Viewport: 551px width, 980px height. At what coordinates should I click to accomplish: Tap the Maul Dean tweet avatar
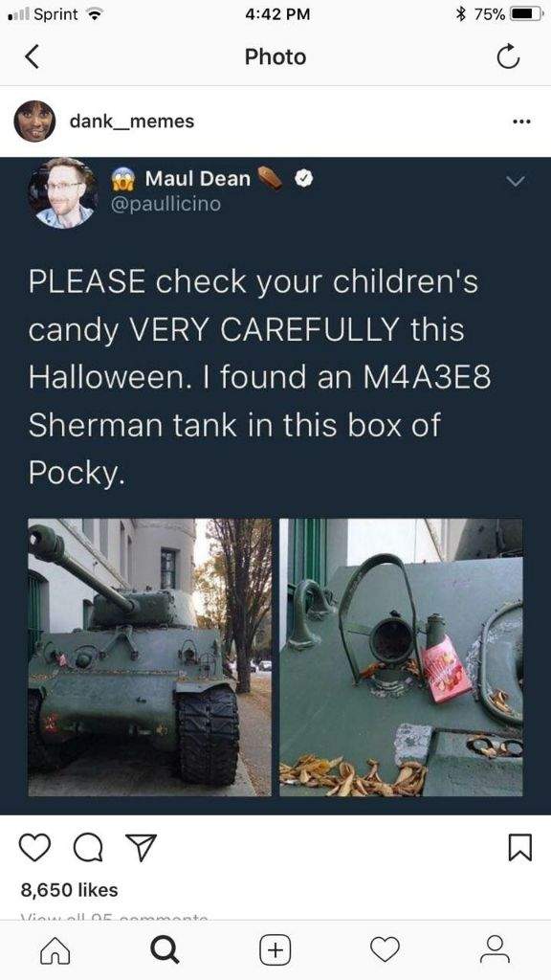click(x=62, y=193)
